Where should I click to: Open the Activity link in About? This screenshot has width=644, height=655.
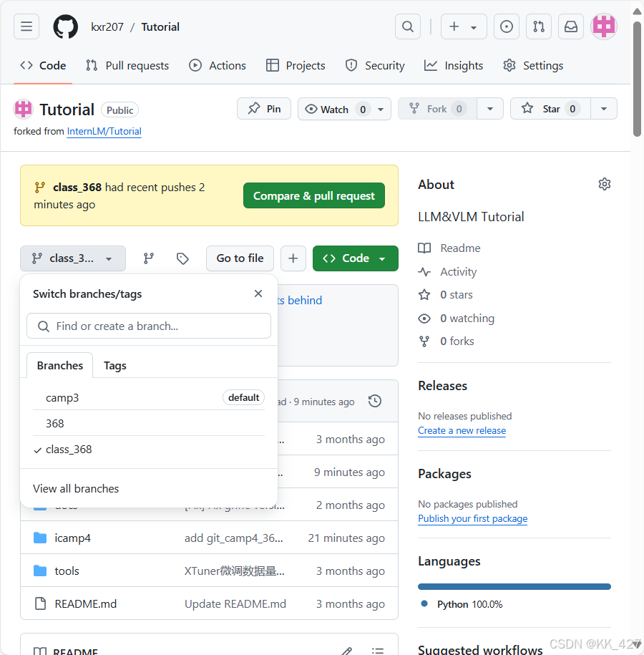[447, 272]
